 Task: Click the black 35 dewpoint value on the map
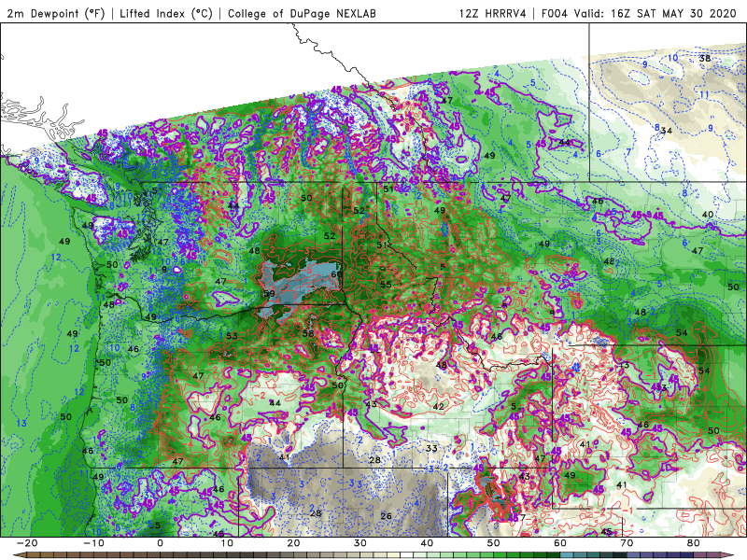coord(154,525)
